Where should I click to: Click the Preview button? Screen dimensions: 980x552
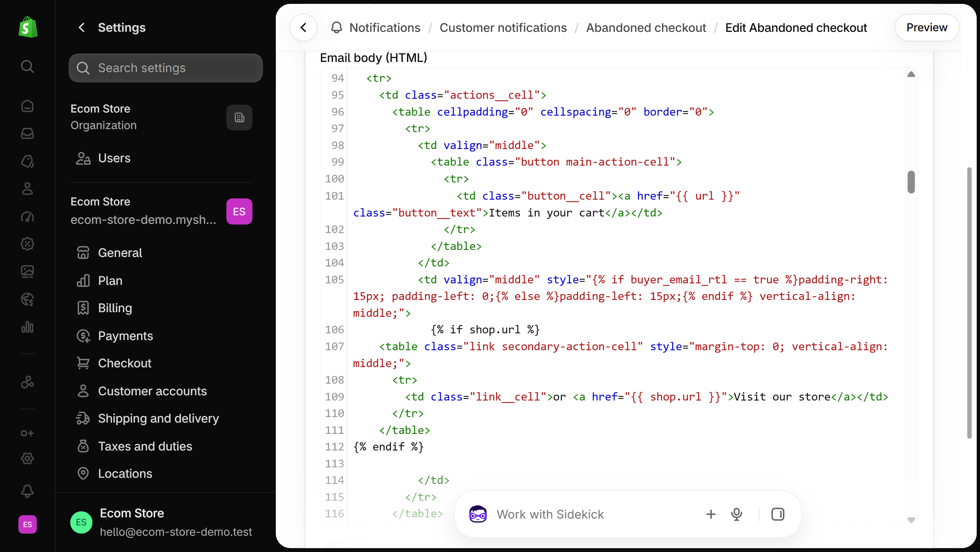[927, 27]
